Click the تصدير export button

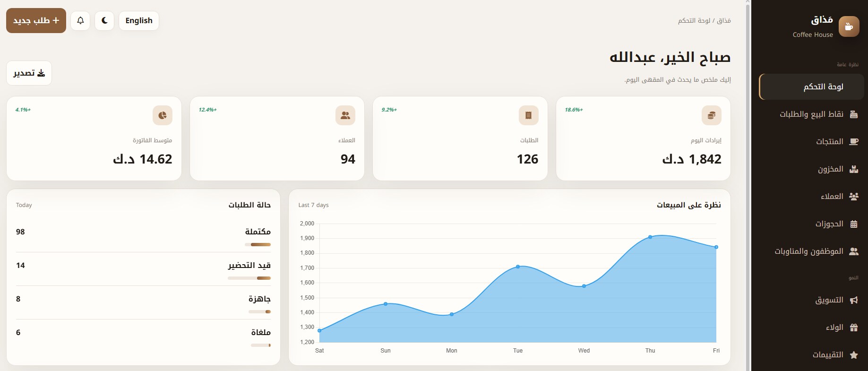pyautogui.click(x=29, y=73)
